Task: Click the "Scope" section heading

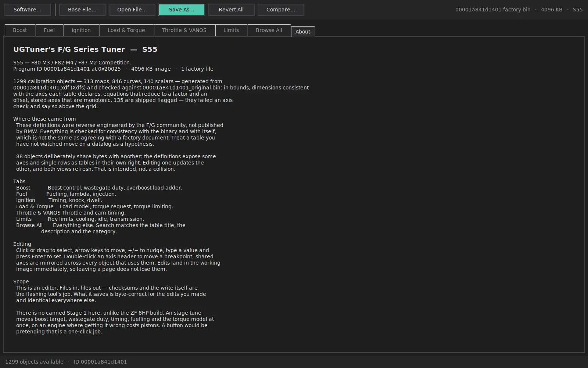Action: [x=21, y=282]
